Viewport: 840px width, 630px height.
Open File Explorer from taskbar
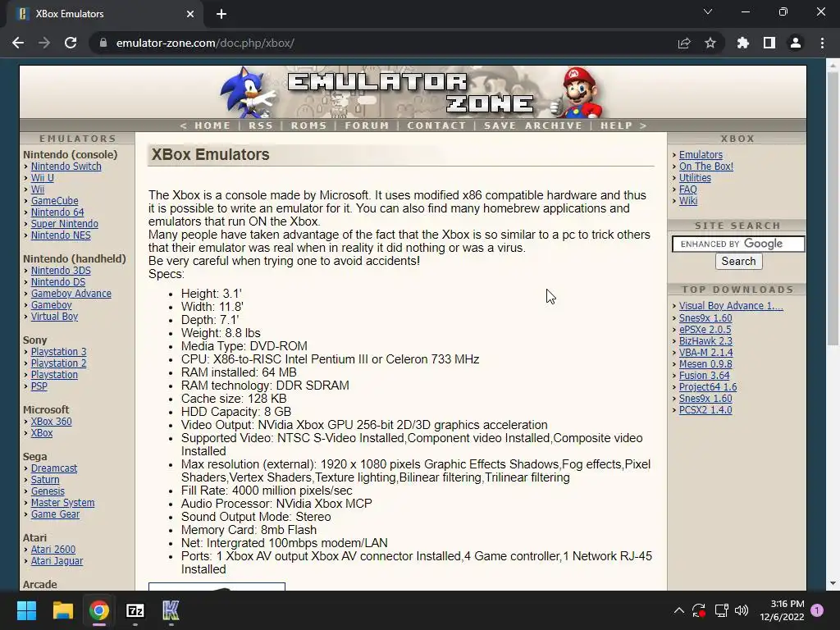pyautogui.click(x=62, y=610)
